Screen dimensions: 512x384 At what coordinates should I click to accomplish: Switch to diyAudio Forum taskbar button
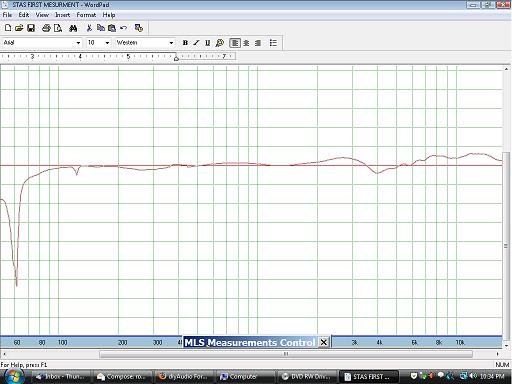coord(183,376)
